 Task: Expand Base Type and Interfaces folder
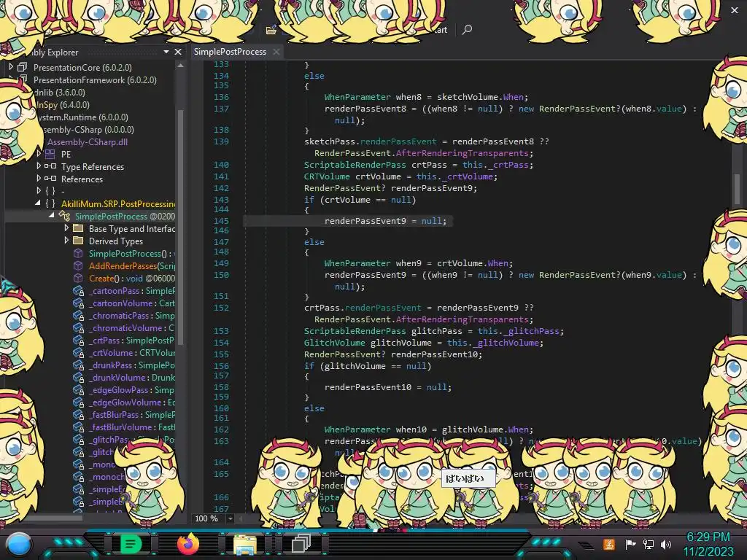pyautogui.click(x=66, y=228)
